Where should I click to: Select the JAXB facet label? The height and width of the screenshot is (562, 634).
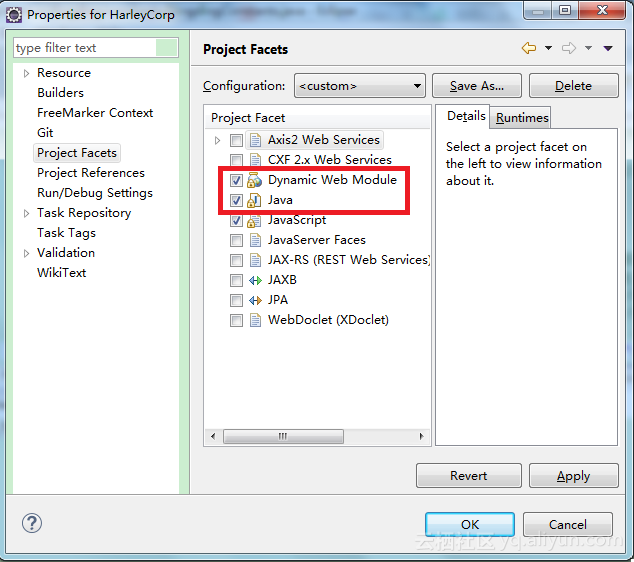[x=282, y=280]
